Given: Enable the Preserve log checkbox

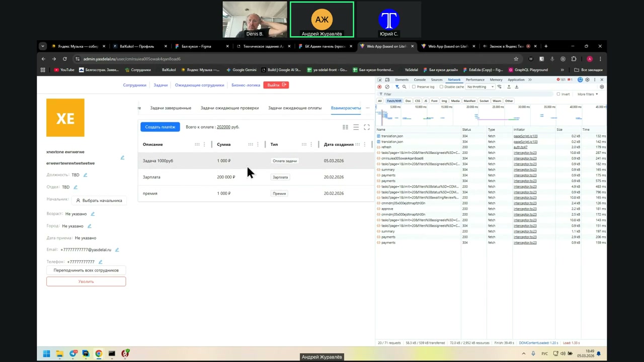Looking at the screenshot, I should click(414, 87).
